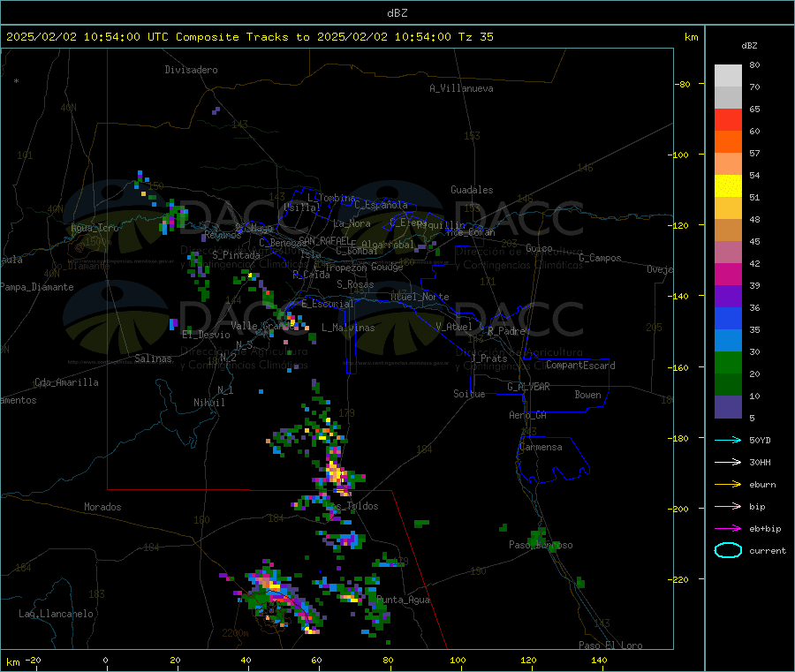Click the Nihuil map label

pos(209,403)
